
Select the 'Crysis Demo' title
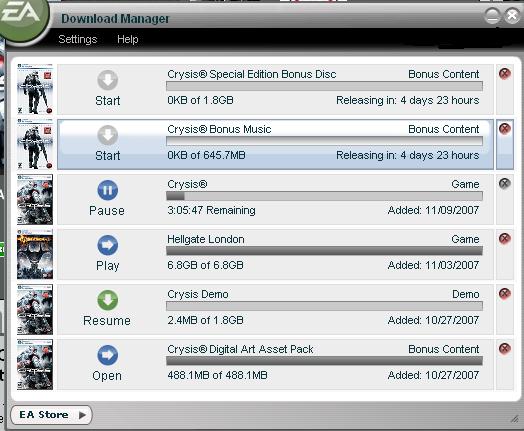click(x=198, y=294)
